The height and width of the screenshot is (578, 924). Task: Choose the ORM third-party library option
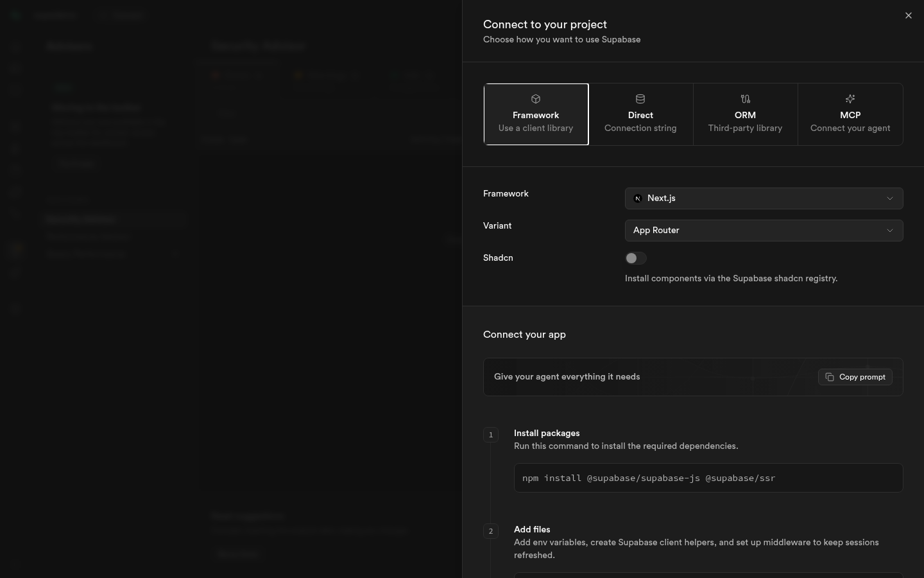(x=745, y=114)
